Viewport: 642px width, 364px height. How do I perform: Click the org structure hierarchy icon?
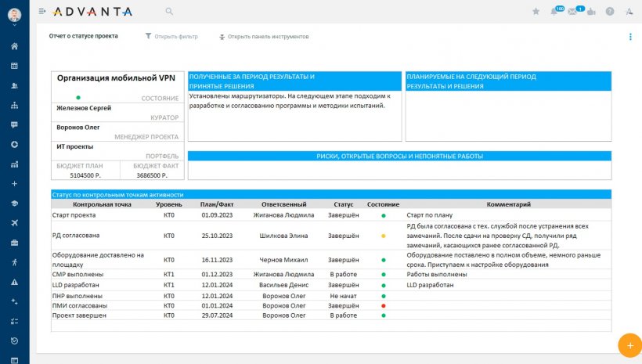[x=14, y=105]
